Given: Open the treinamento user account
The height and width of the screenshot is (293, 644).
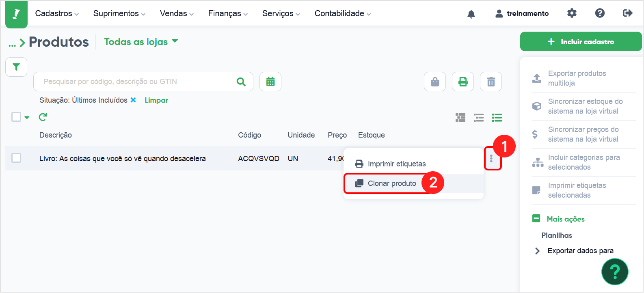Looking at the screenshot, I should pyautogui.click(x=522, y=13).
